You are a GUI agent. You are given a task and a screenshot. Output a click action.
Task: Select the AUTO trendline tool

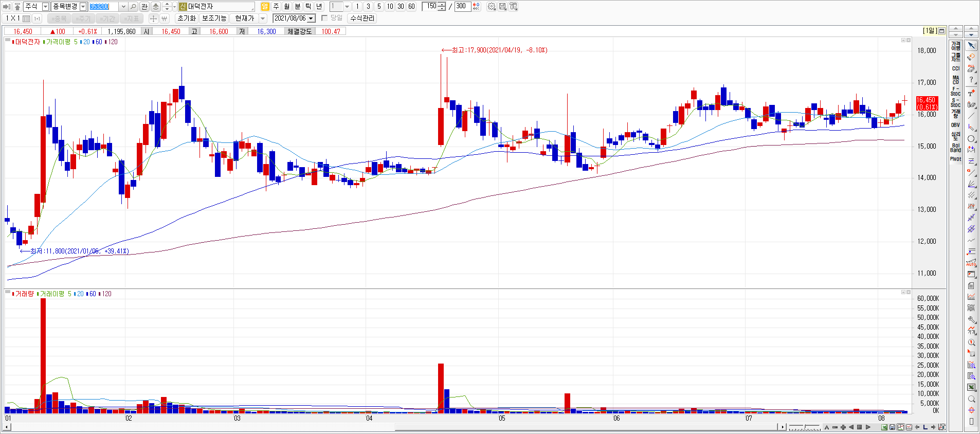(x=971, y=263)
